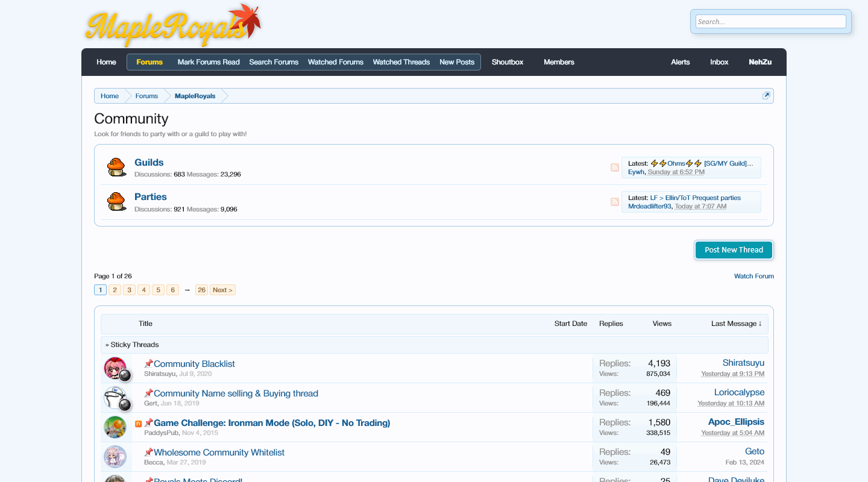Click the Next page button
868x482 pixels.
point(222,290)
